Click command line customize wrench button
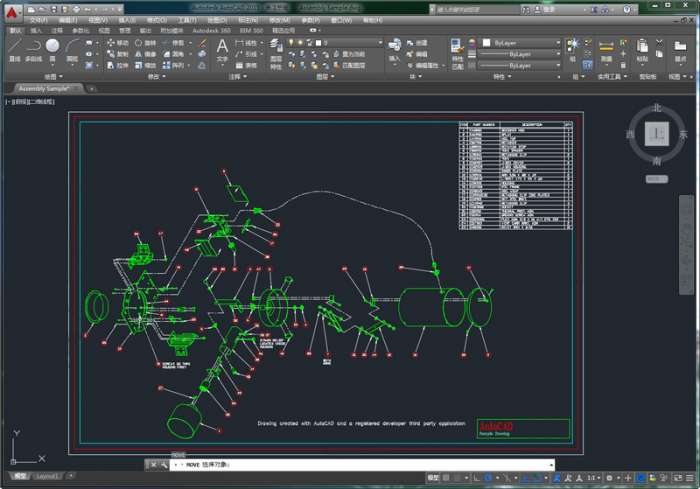 [164, 465]
